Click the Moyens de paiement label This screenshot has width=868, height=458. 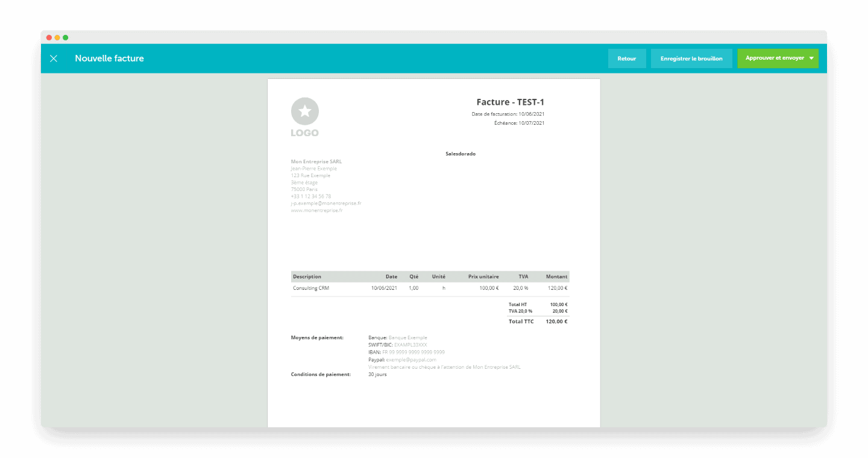[x=317, y=337]
